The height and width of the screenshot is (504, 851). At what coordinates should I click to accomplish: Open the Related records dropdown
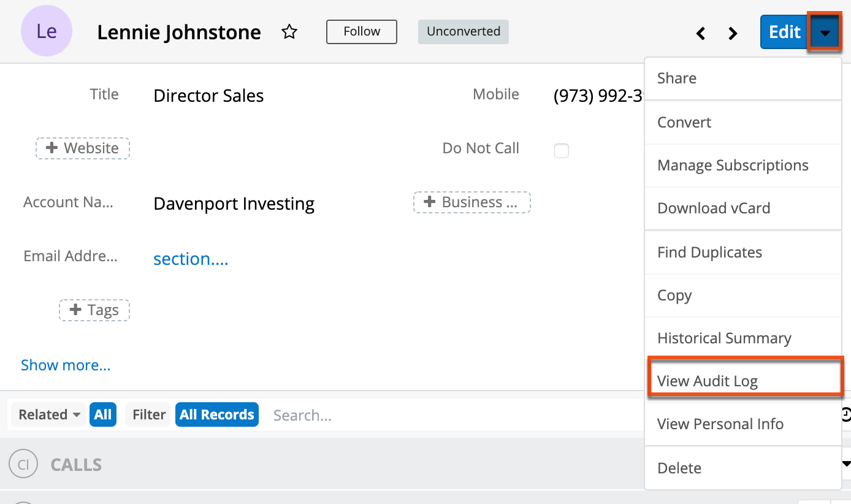[x=47, y=414]
